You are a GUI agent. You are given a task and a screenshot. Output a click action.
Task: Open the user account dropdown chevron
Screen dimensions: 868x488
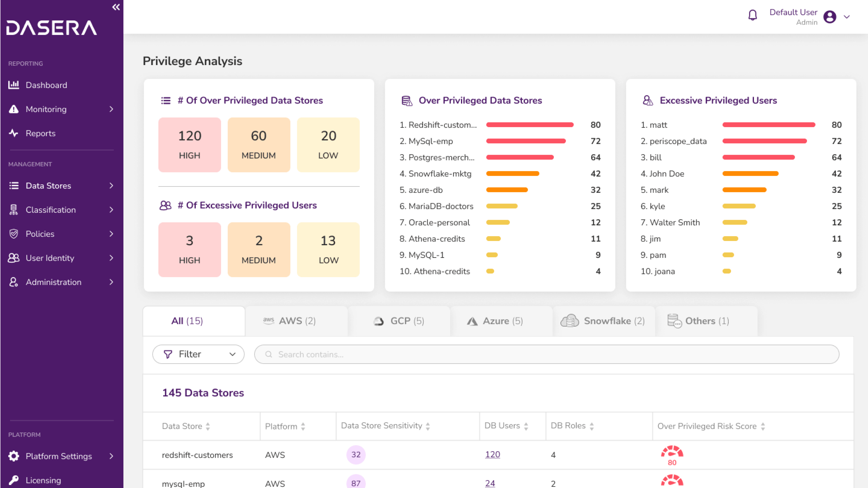[847, 16]
